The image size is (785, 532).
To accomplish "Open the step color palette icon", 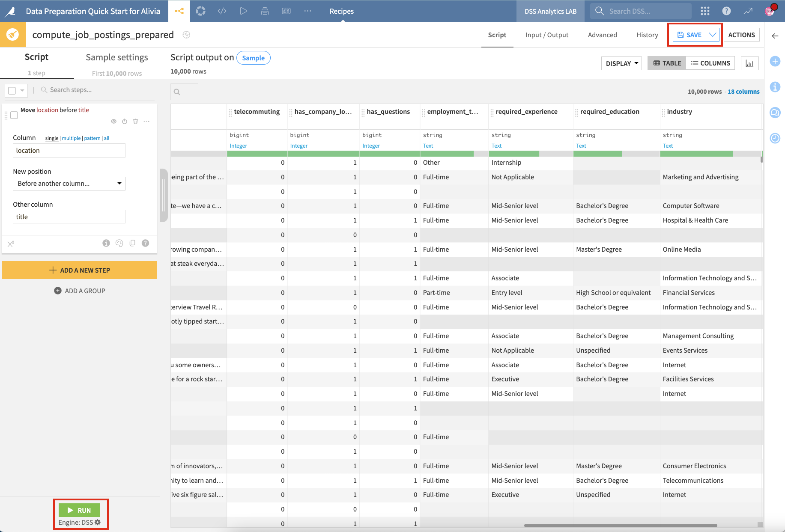I will click(x=119, y=243).
